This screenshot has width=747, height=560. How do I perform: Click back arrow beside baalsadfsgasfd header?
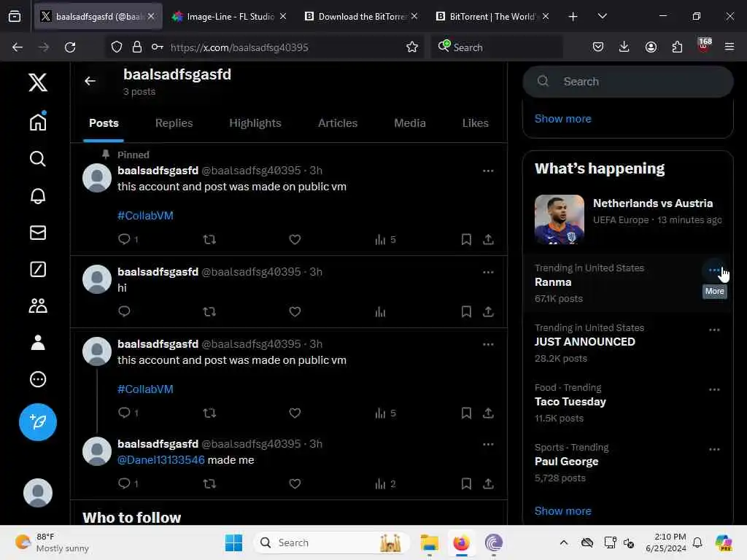[x=90, y=81]
